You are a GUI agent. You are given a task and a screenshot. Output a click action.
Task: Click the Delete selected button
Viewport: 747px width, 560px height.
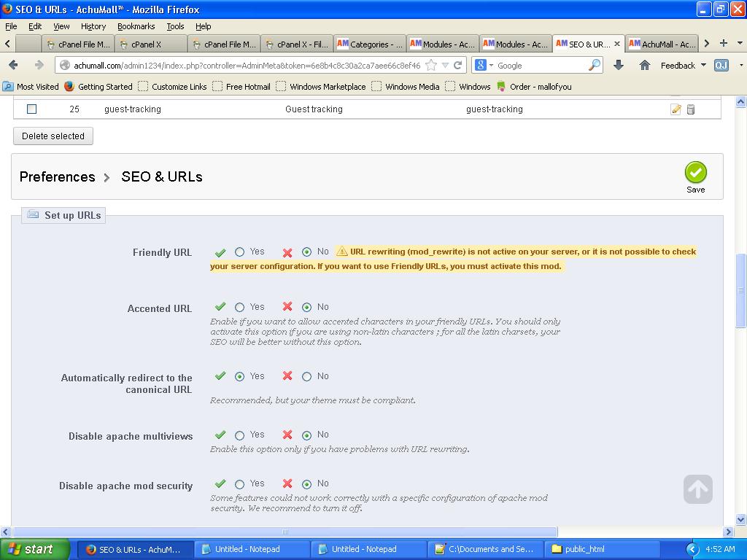[x=53, y=136]
